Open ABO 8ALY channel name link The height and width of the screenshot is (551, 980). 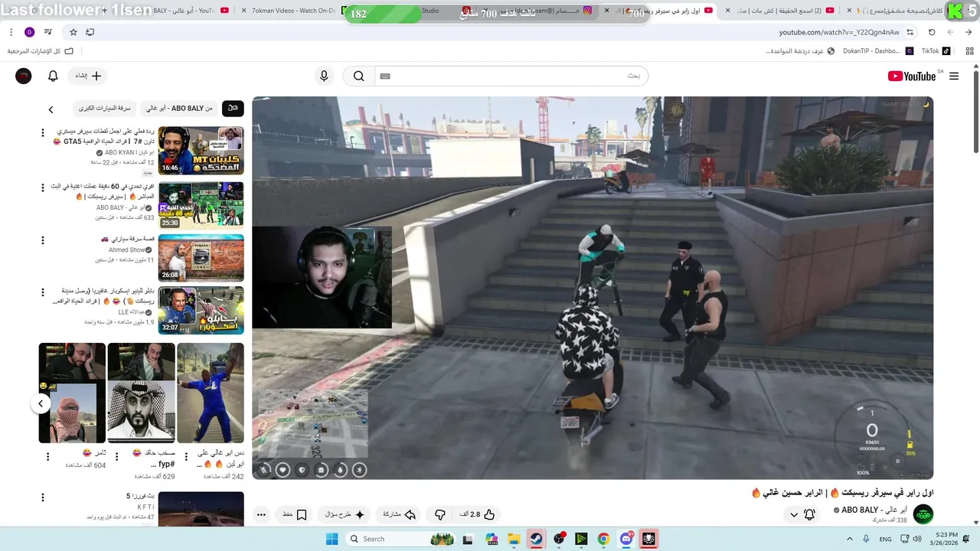(x=874, y=510)
